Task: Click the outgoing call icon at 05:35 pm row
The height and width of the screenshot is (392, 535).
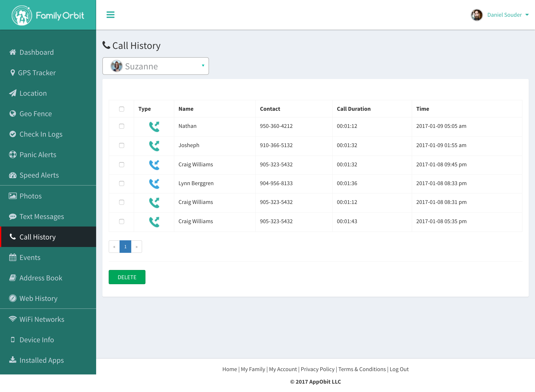Action: 154,222
